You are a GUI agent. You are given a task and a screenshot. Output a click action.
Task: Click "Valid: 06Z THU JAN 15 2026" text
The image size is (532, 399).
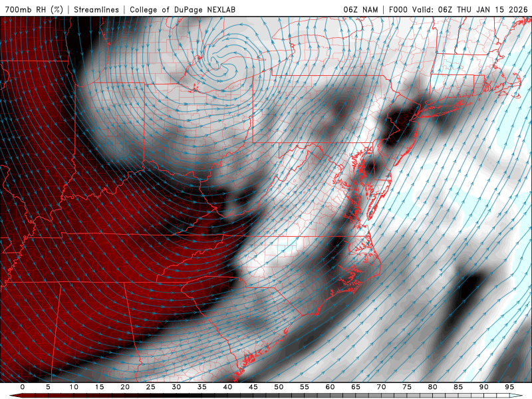click(471, 9)
